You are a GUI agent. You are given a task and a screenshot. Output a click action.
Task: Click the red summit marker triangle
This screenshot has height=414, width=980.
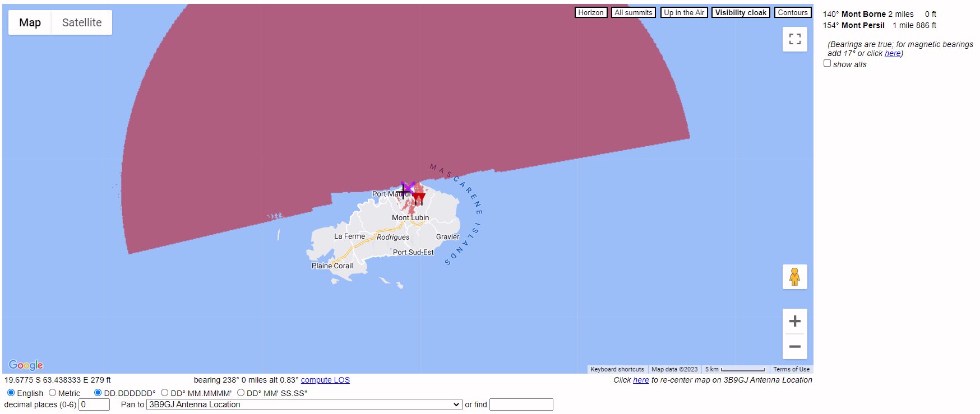pyautogui.click(x=419, y=198)
